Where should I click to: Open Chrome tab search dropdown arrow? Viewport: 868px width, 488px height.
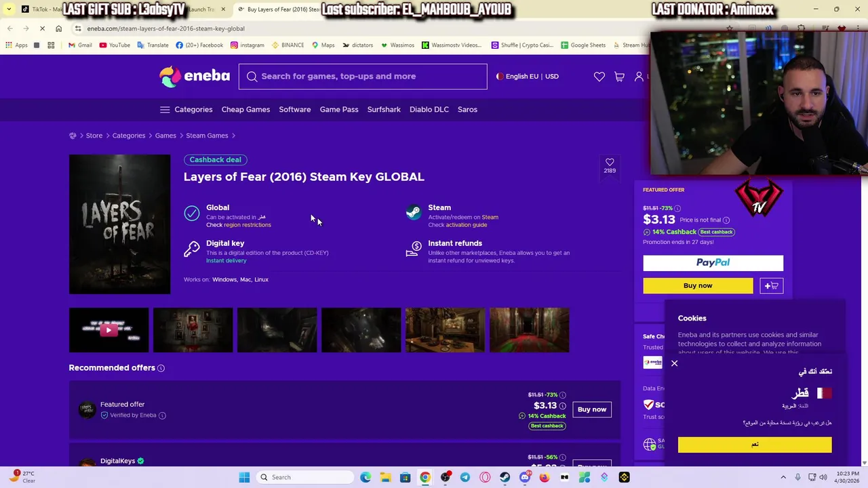point(8,9)
